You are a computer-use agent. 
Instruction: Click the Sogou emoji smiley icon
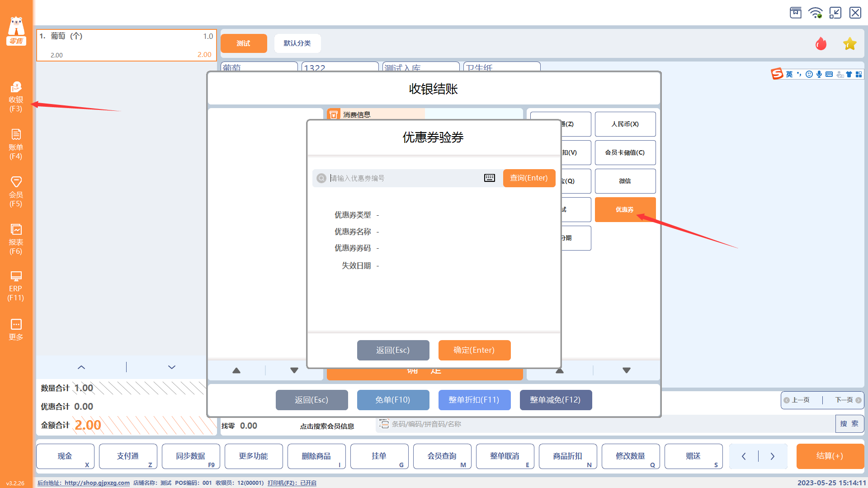point(809,74)
